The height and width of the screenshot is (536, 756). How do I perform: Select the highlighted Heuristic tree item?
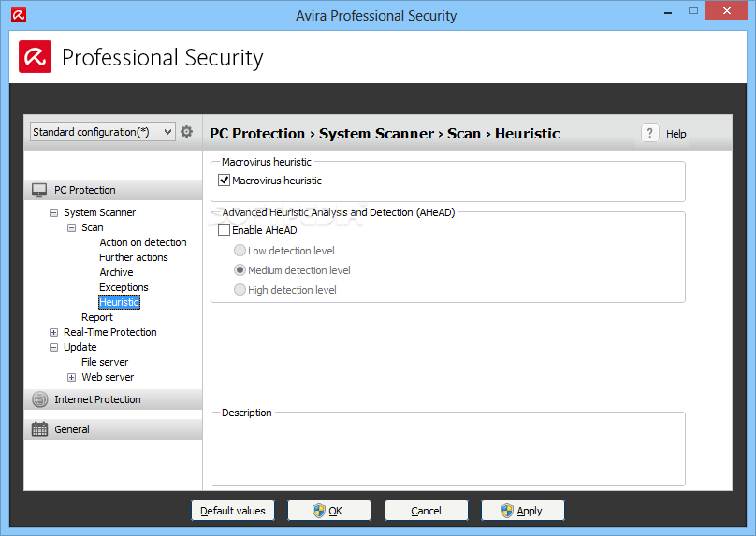click(119, 302)
